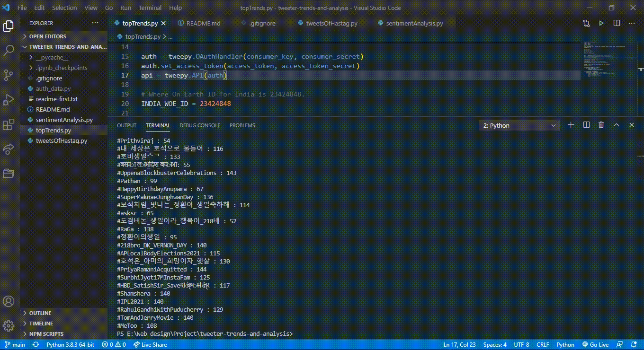Expand the .ipynb_checkpoints folder
The width and height of the screenshot is (644, 350).
click(x=64, y=68)
